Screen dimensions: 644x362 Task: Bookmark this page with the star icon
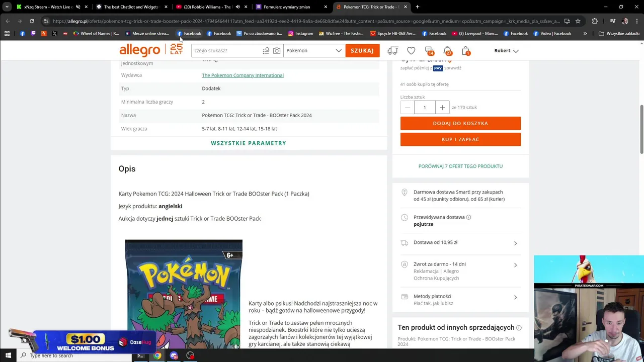click(578, 21)
